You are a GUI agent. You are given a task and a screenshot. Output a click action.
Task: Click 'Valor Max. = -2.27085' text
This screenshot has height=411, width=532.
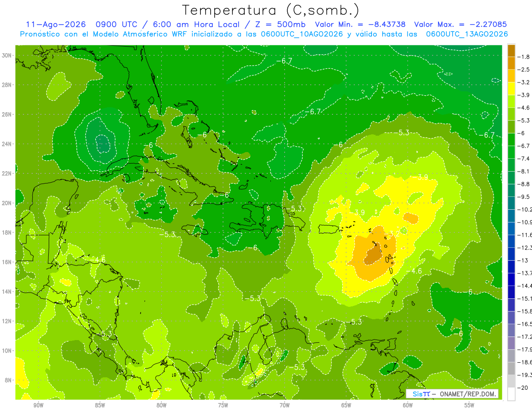coord(460,24)
